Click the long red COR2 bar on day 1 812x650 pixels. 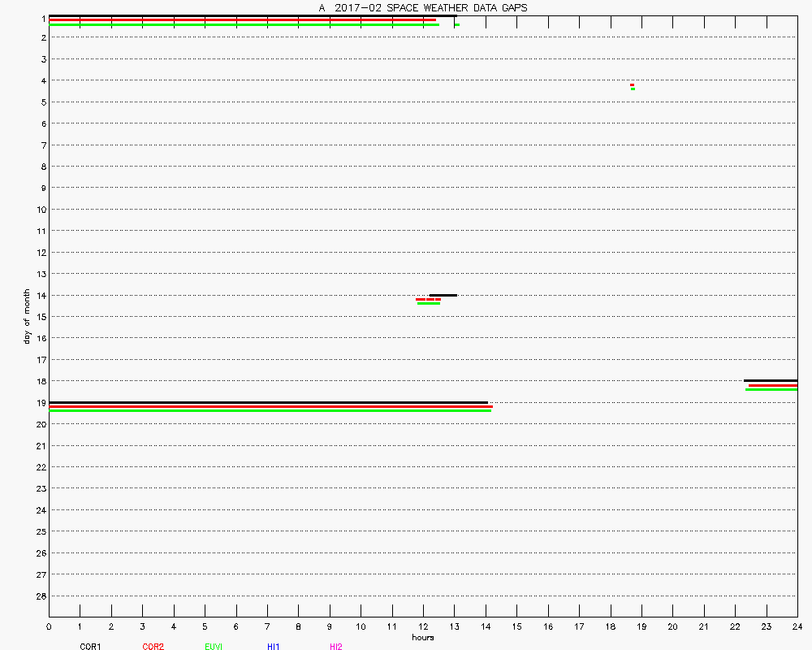(x=242, y=20)
